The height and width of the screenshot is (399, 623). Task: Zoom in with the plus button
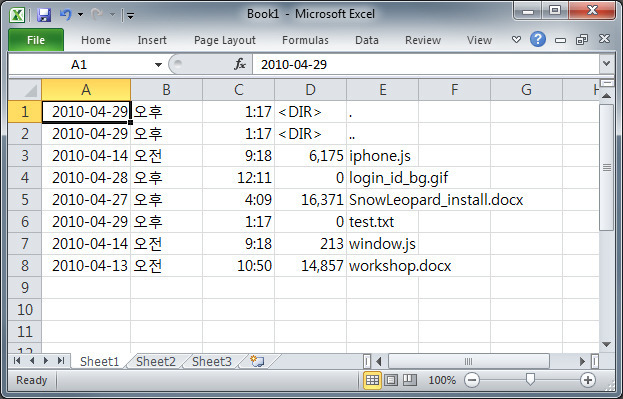[588, 380]
